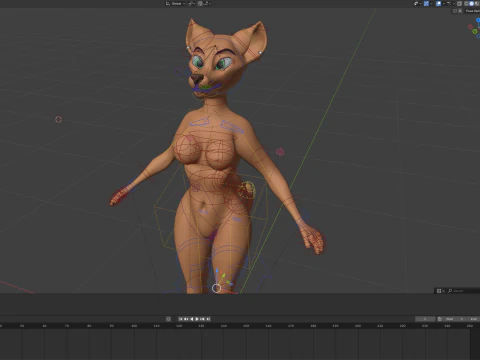Click the red X axis on the navigation gizmo

(470, 27)
